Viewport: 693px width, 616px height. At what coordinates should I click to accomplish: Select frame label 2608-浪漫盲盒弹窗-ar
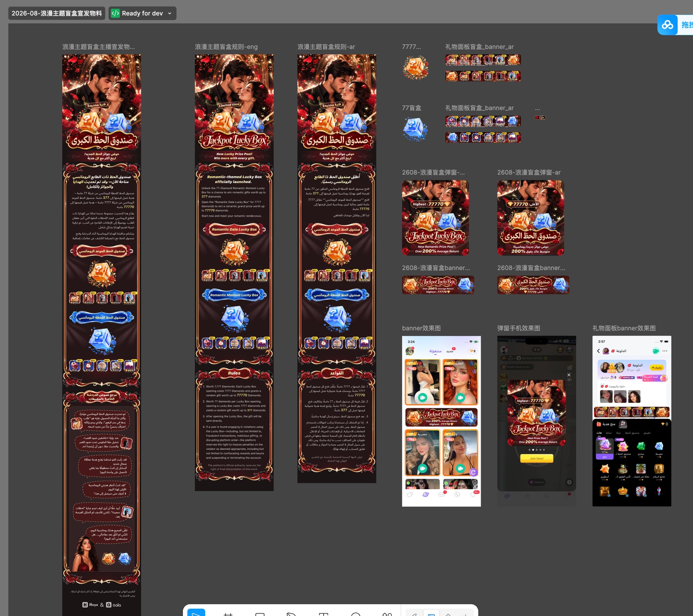[x=529, y=172]
